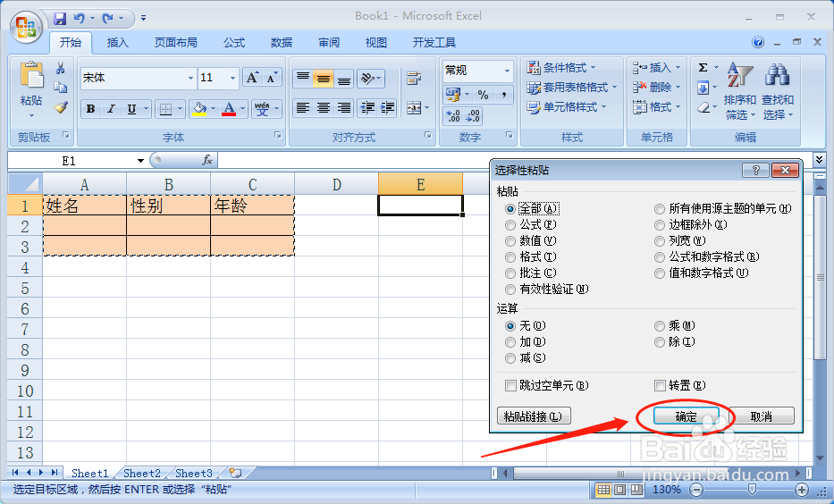The height and width of the screenshot is (504, 834).
Task: Align text right
Action: [344, 108]
